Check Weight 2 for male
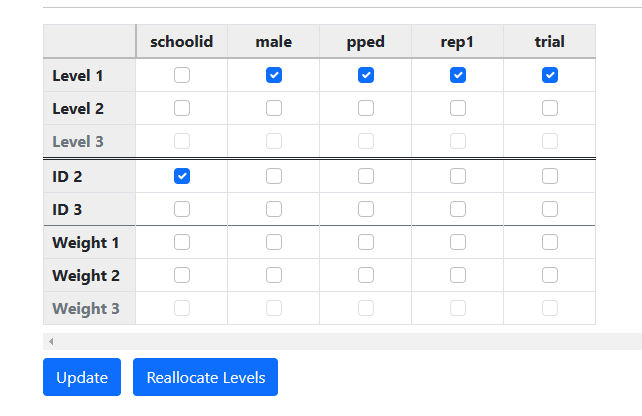The image size is (642, 416). (274, 275)
